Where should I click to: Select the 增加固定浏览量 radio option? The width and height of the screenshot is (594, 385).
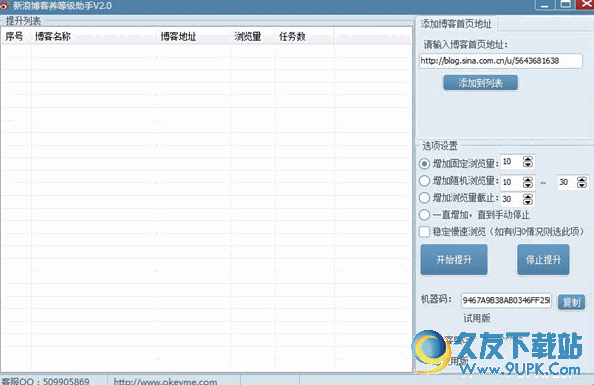click(x=424, y=164)
